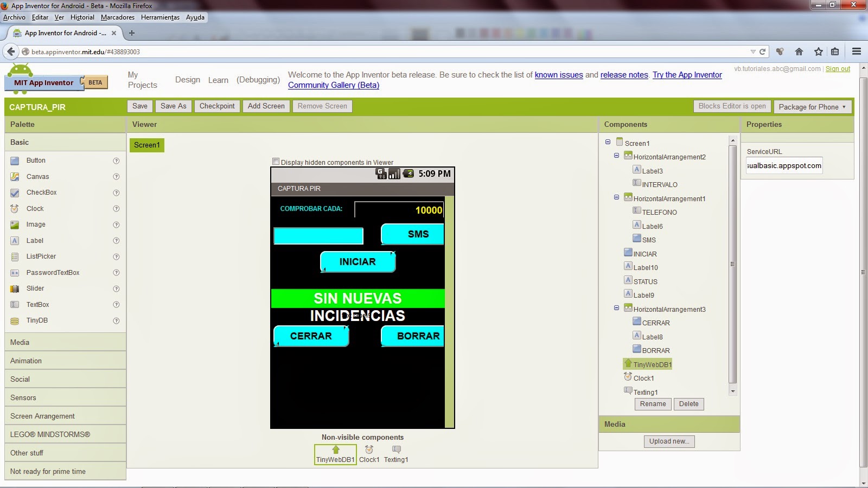The width and height of the screenshot is (868, 488).
Task: Delete the selected component
Action: tap(689, 404)
